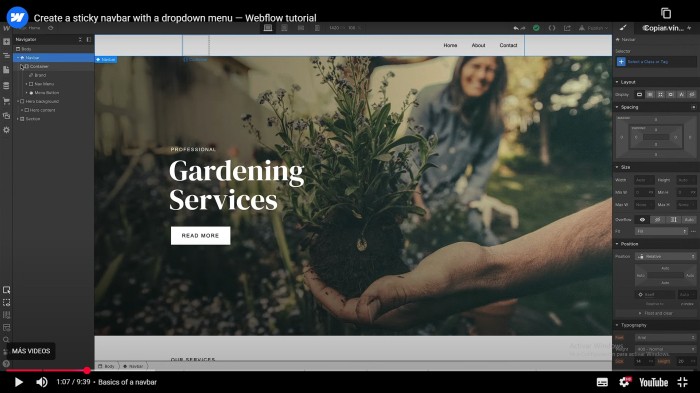
Task: Open the Navigator panel icon in sidebar
Action: [6, 56]
